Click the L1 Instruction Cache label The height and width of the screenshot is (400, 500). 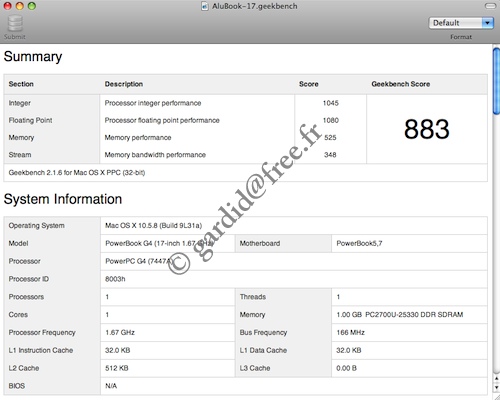(41, 350)
